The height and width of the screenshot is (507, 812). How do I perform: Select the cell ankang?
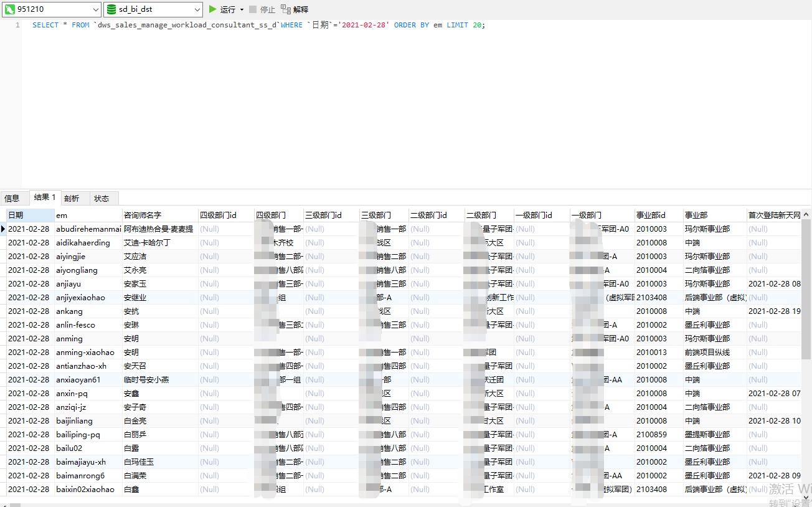(88, 311)
